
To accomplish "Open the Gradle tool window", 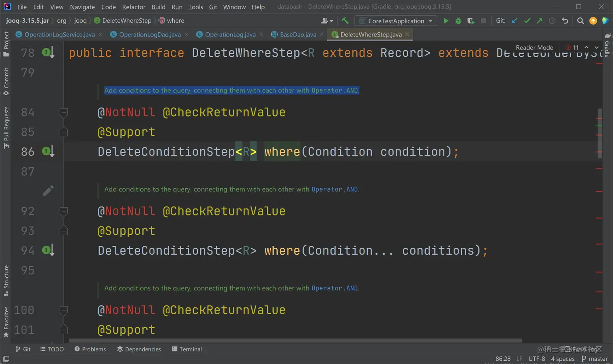I will click(607, 45).
